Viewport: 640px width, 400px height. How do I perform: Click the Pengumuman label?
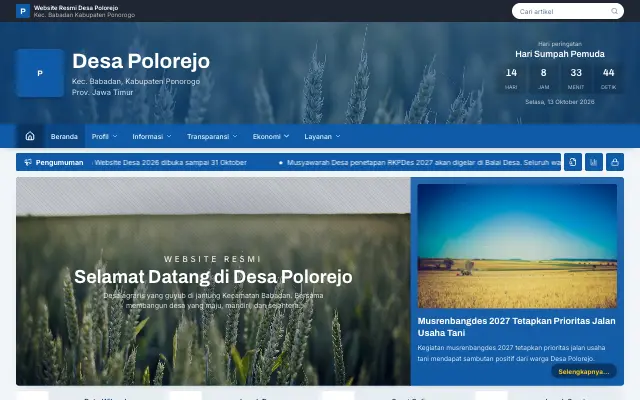pyautogui.click(x=59, y=162)
